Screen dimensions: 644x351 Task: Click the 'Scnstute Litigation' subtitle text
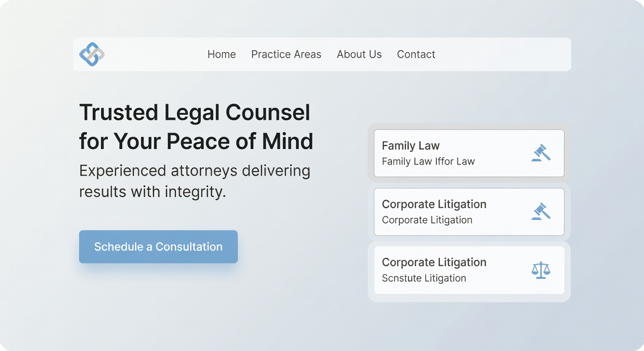pyautogui.click(x=424, y=278)
